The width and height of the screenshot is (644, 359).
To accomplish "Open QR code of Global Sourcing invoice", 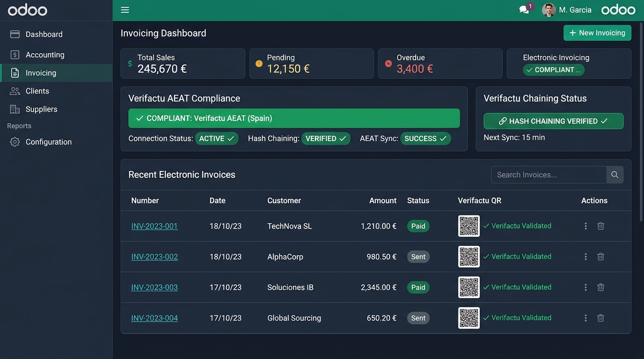I will pos(469,318).
